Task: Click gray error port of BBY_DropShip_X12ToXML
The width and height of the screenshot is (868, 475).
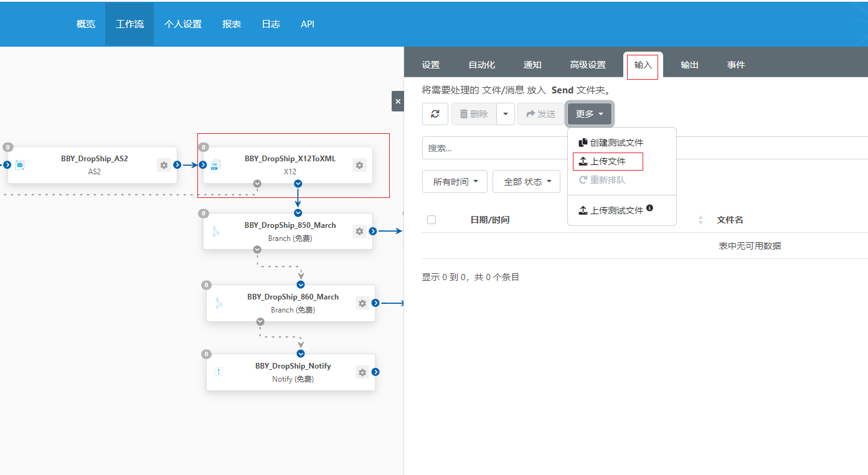Action: (257, 184)
